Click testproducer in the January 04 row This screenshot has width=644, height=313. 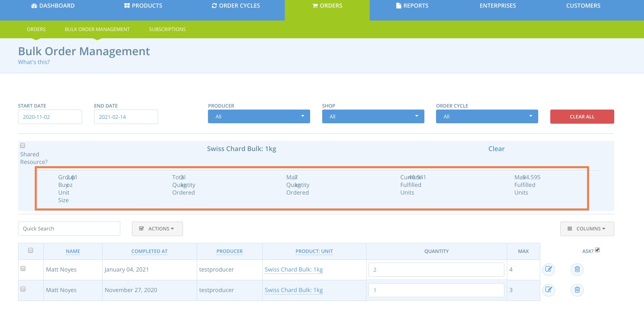[216, 269]
